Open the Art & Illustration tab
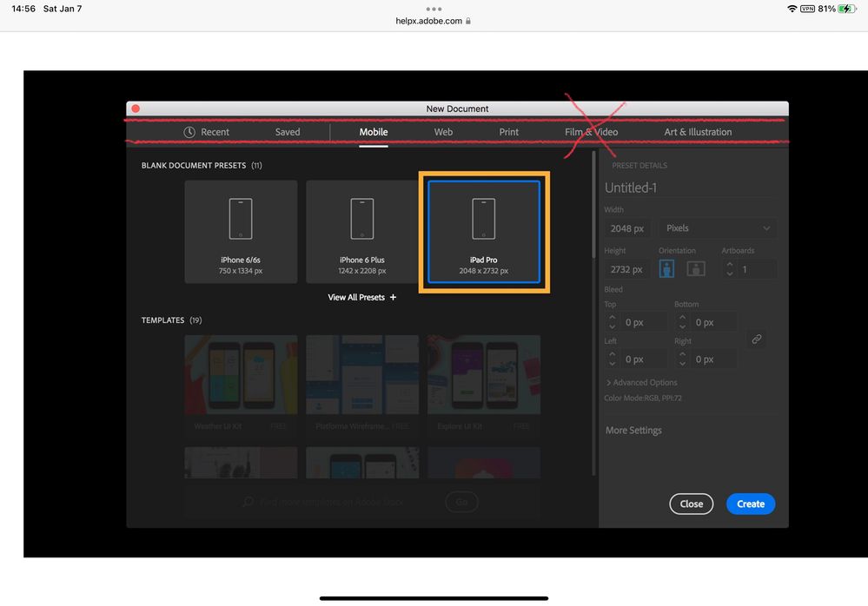 click(x=698, y=132)
